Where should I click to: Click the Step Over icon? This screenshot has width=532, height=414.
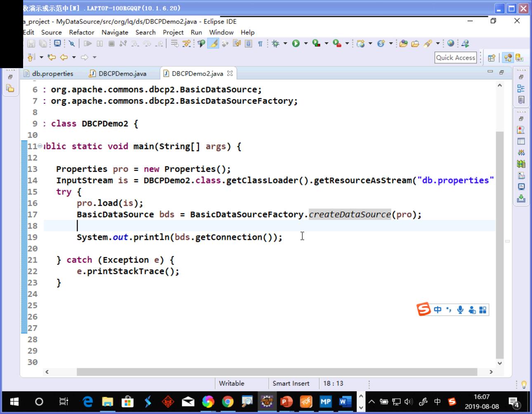point(147,43)
